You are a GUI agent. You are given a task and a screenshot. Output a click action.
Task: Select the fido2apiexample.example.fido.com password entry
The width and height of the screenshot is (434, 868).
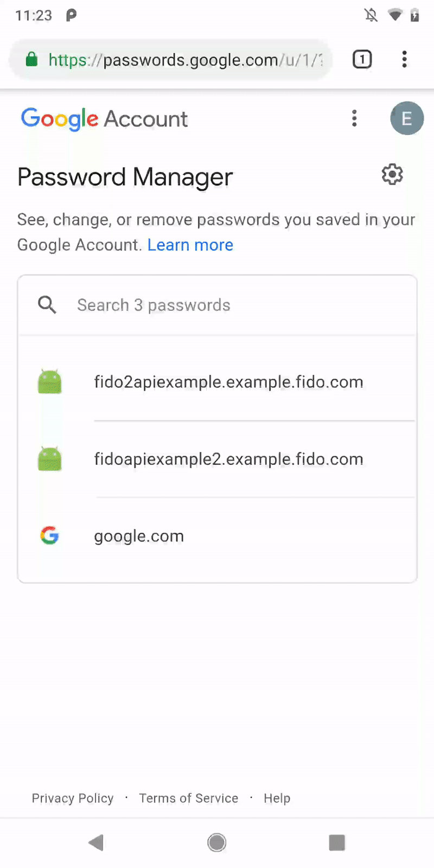[228, 381]
